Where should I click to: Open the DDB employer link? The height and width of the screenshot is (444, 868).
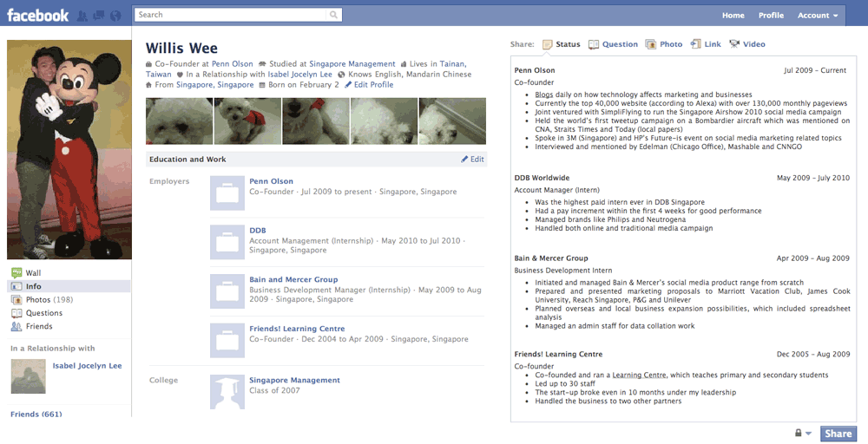pos(258,230)
